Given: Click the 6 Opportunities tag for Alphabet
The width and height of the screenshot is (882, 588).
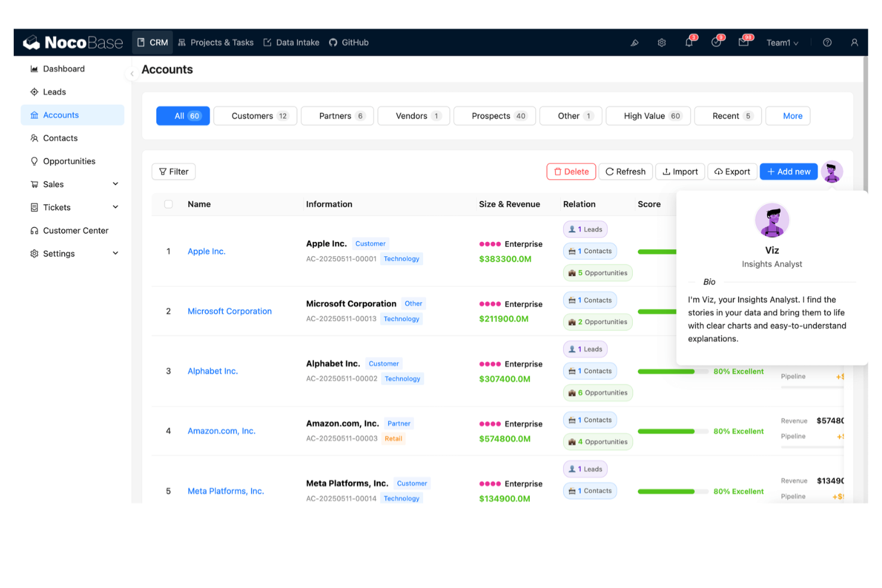Looking at the screenshot, I should coord(598,393).
